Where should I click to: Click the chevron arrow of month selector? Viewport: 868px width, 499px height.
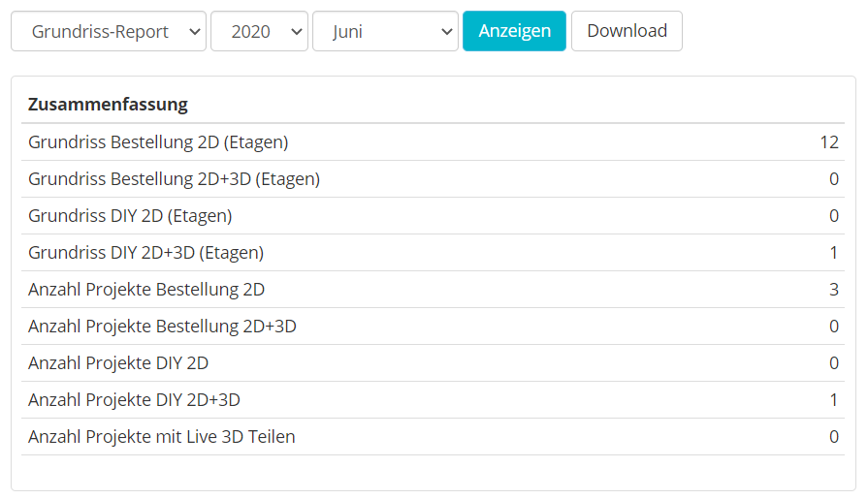(x=447, y=32)
